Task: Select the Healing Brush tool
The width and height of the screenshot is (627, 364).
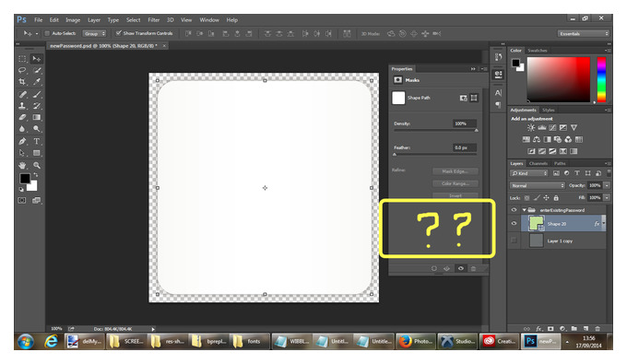Action: tap(22, 95)
